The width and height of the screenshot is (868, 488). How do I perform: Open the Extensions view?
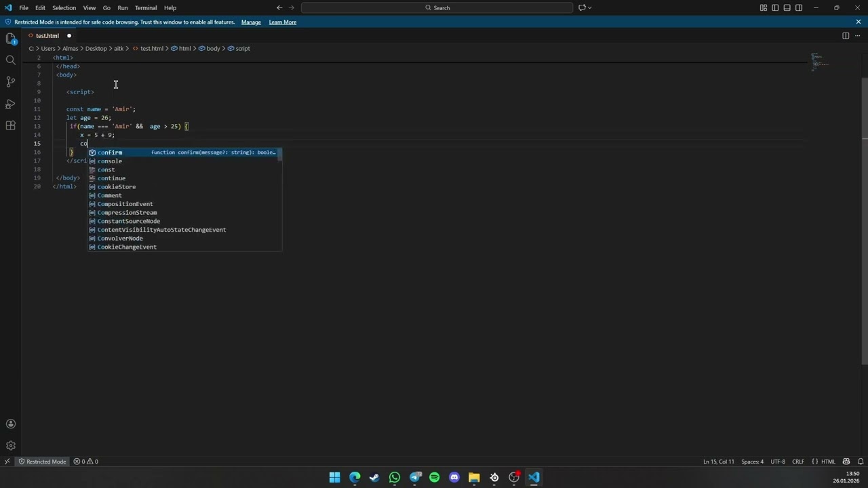[10, 125]
